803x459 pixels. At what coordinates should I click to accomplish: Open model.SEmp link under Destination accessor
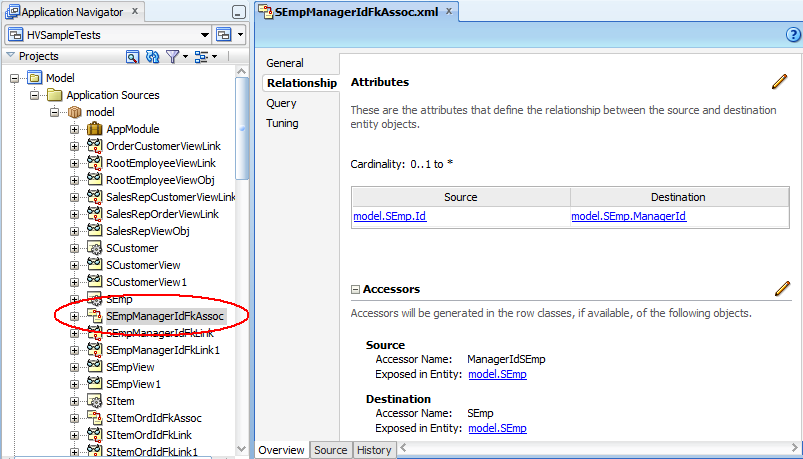[x=497, y=428]
